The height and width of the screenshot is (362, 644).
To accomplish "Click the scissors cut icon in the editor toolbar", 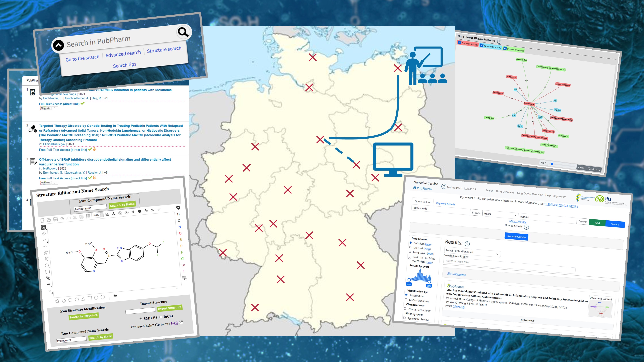I will point(75,217).
